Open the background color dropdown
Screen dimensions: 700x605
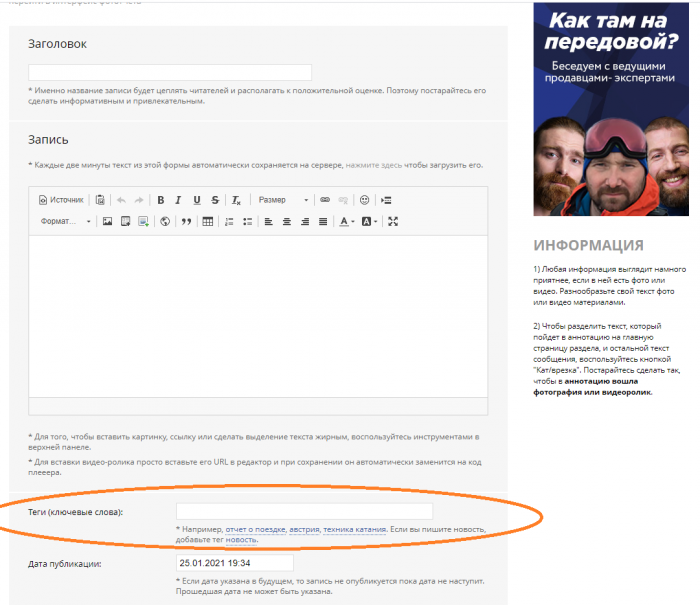pyautogui.click(x=369, y=221)
